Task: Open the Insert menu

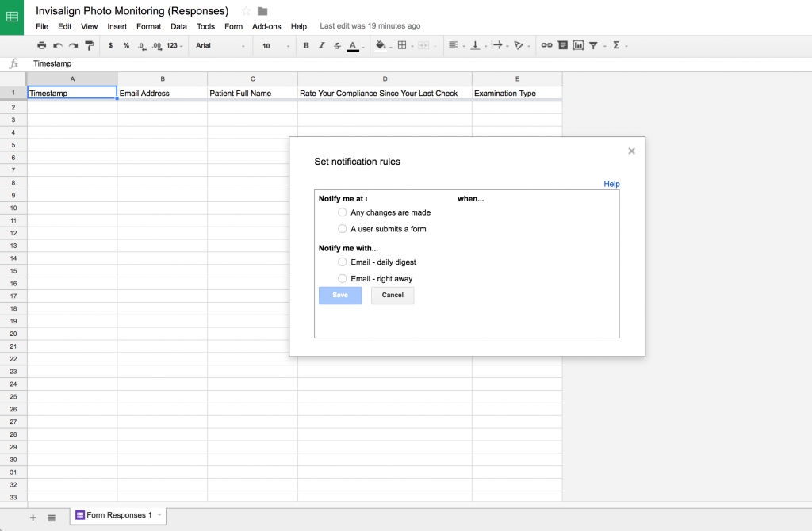Action: tap(117, 26)
